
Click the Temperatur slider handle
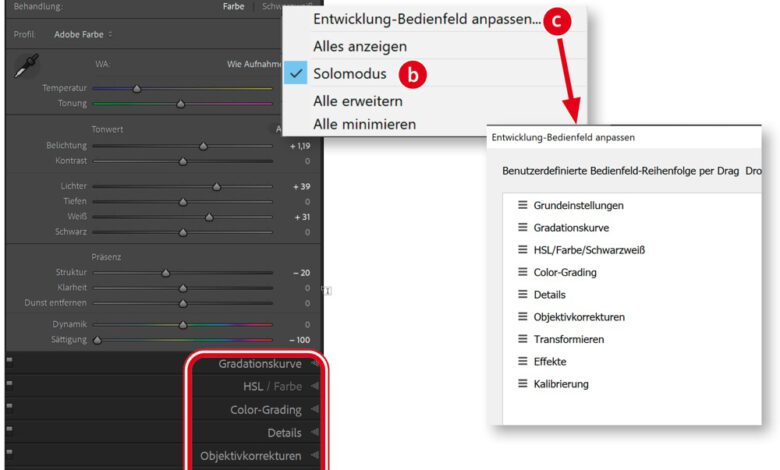click(137, 89)
